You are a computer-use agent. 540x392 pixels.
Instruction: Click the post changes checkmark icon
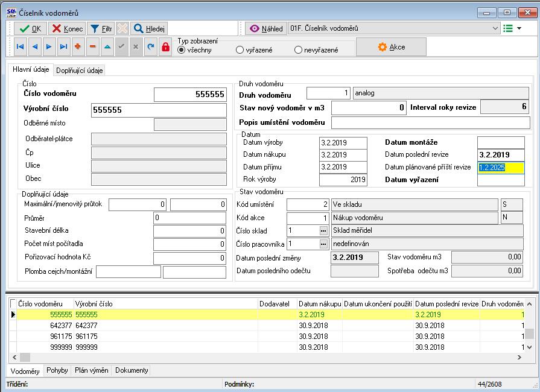(121, 47)
